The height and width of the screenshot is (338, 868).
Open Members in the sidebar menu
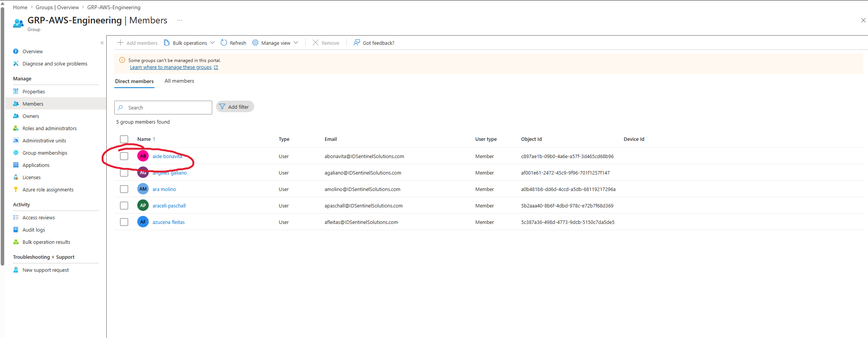56,104
